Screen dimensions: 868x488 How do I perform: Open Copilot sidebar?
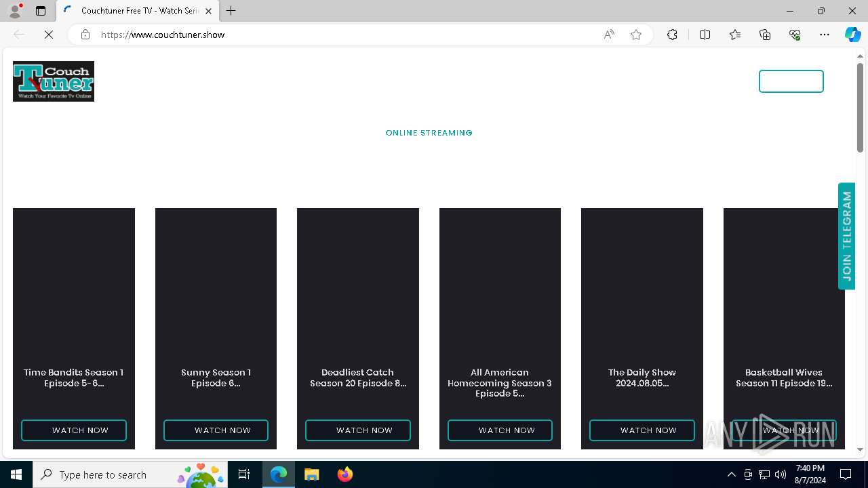[x=852, y=35]
